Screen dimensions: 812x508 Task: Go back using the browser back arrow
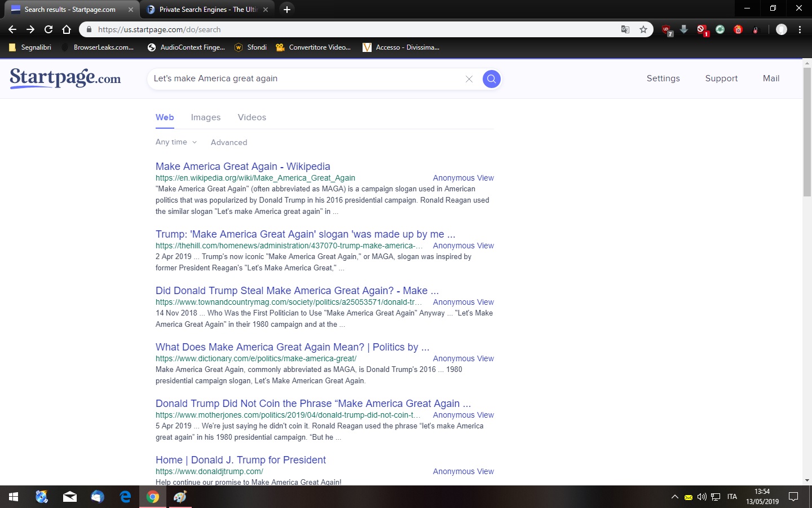[x=12, y=29]
